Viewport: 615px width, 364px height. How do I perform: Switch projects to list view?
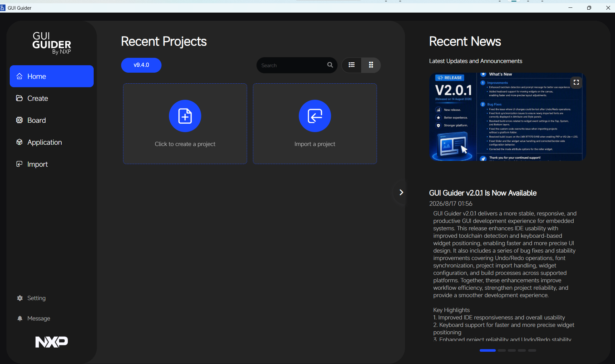click(x=351, y=65)
